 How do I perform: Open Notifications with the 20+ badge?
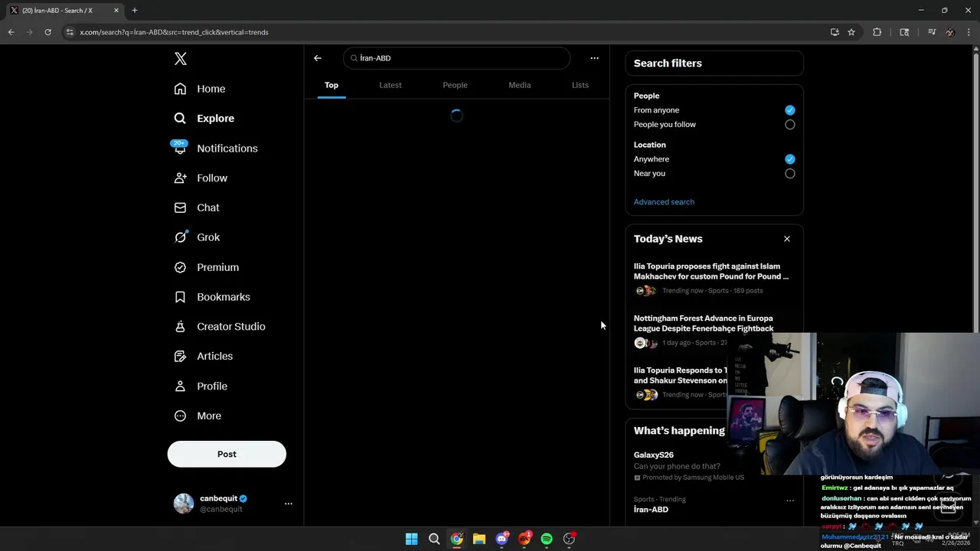216,148
